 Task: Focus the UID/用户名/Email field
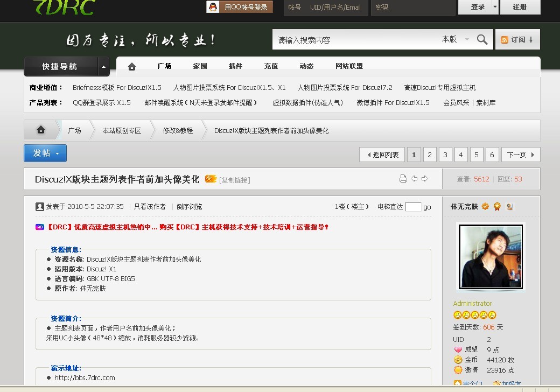pyautogui.click(x=335, y=7)
